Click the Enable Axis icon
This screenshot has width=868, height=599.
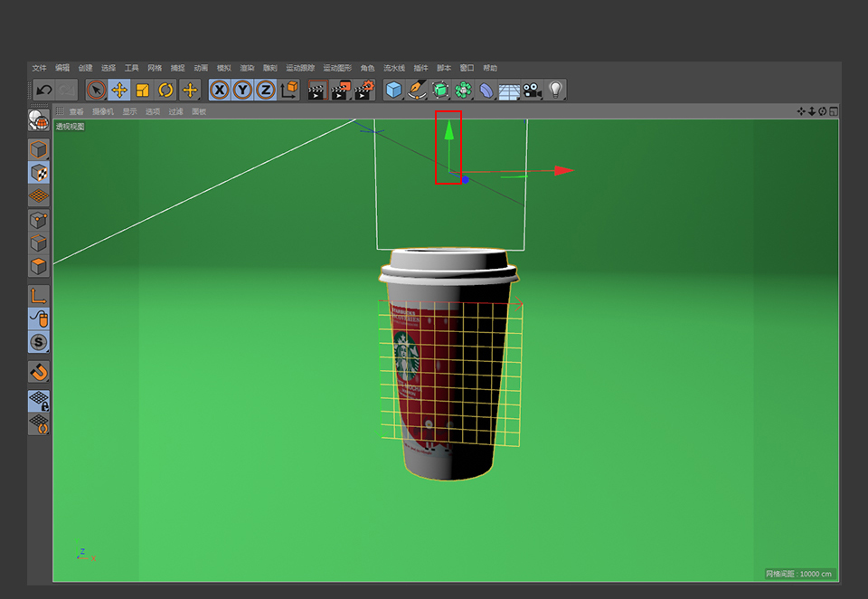[x=39, y=296]
